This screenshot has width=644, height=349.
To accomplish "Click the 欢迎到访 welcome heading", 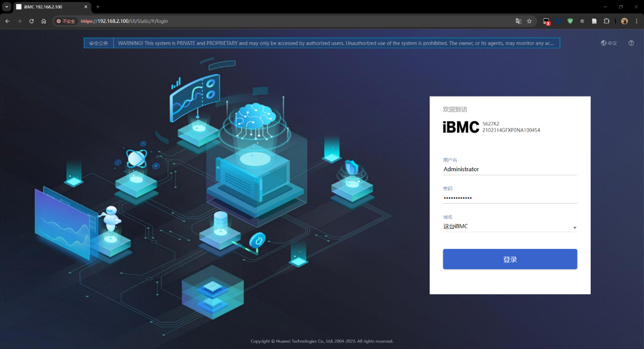I will point(455,109).
